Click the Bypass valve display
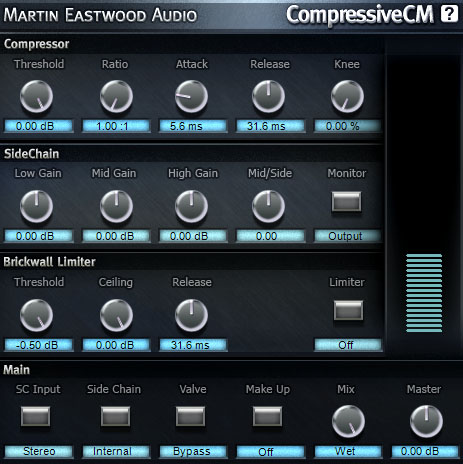Viewport: 463px width, 464px height. [193, 452]
